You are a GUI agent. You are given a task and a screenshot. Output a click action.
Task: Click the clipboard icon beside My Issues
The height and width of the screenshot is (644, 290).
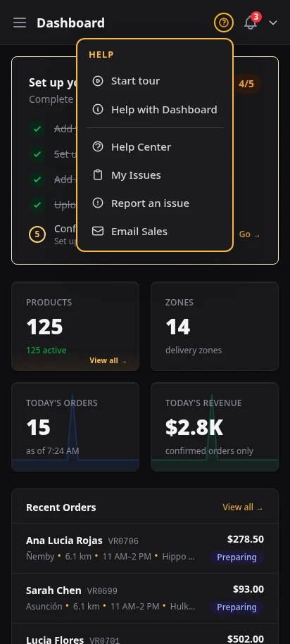tap(98, 175)
